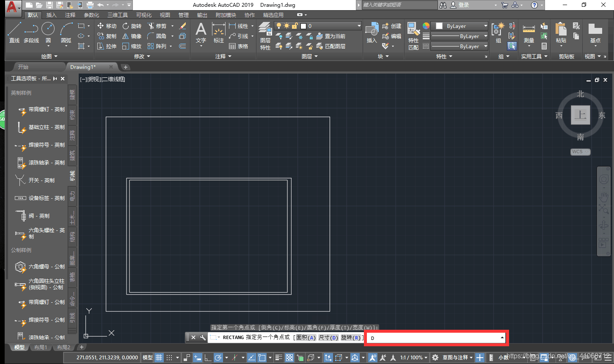The image size is (614, 364).
Task: Open the 视图 (View) ribbon tab
Action: click(x=165, y=15)
